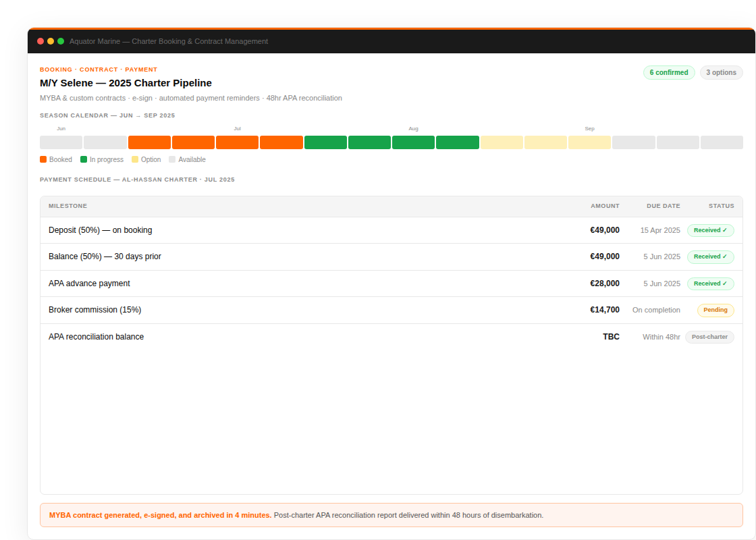Image resolution: width=756 pixels, height=540 pixels.
Task: Click Received badge for Balance (50%) row
Action: coord(710,257)
